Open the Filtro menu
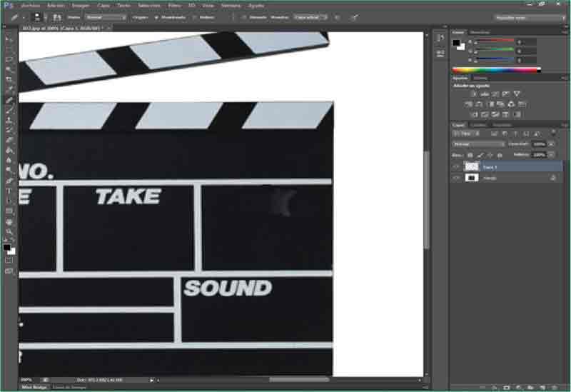The width and height of the screenshot is (571, 392). point(174,5)
